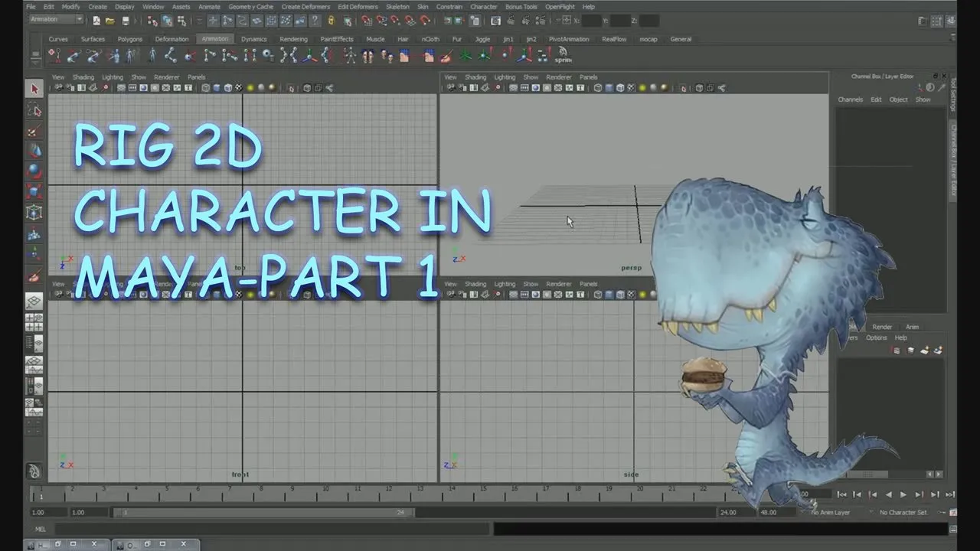Open the Constrain menu
The height and width of the screenshot is (551, 980).
pyautogui.click(x=449, y=7)
